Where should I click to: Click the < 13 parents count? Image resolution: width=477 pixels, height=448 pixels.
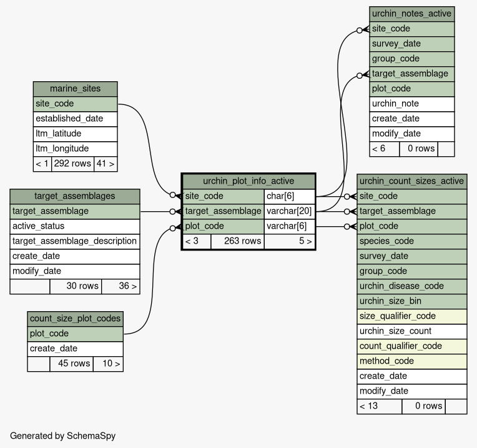coord(380,406)
